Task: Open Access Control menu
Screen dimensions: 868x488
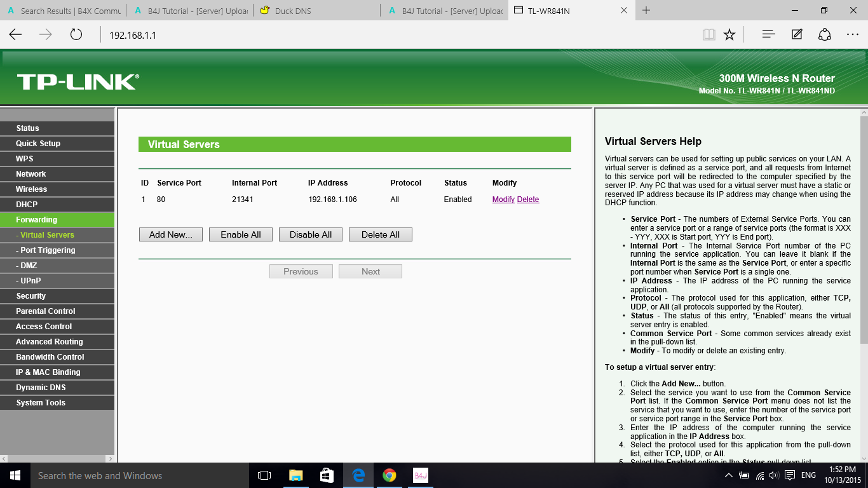Action: (57, 327)
